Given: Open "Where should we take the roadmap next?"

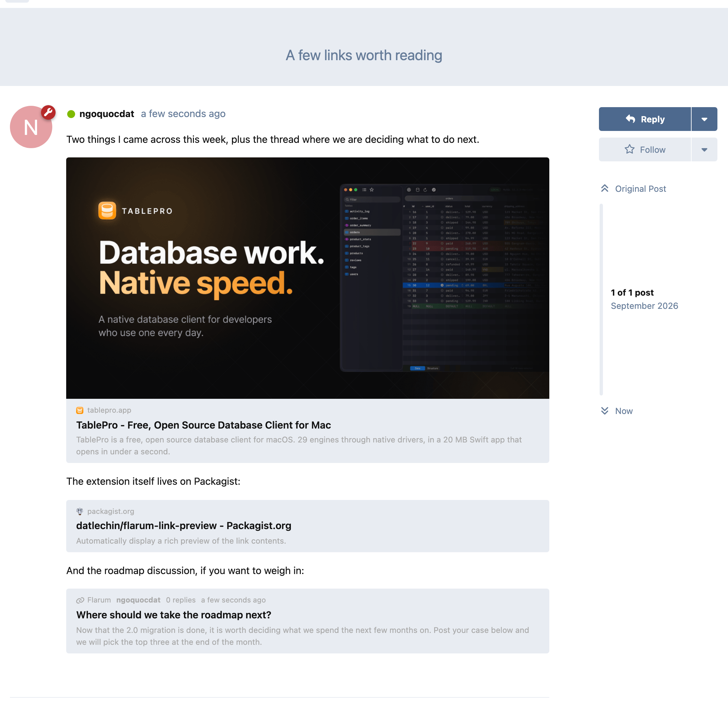Looking at the screenshot, I should [174, 615].
